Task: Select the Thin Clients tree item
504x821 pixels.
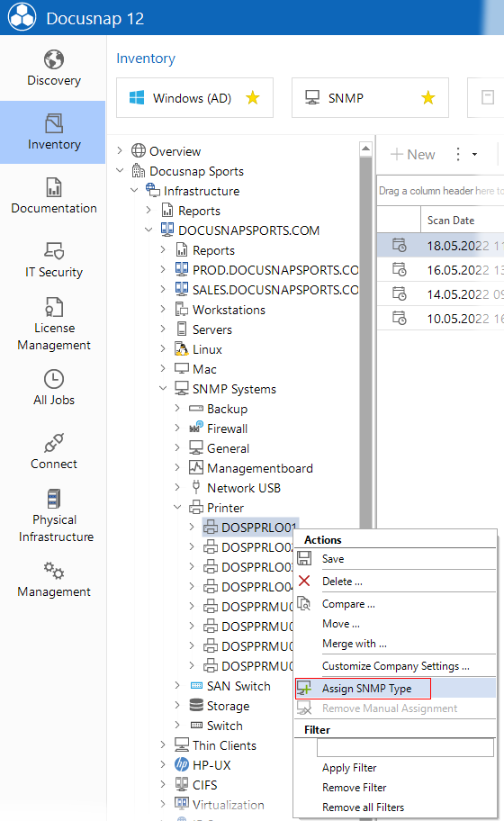Action: coord(216,745)
